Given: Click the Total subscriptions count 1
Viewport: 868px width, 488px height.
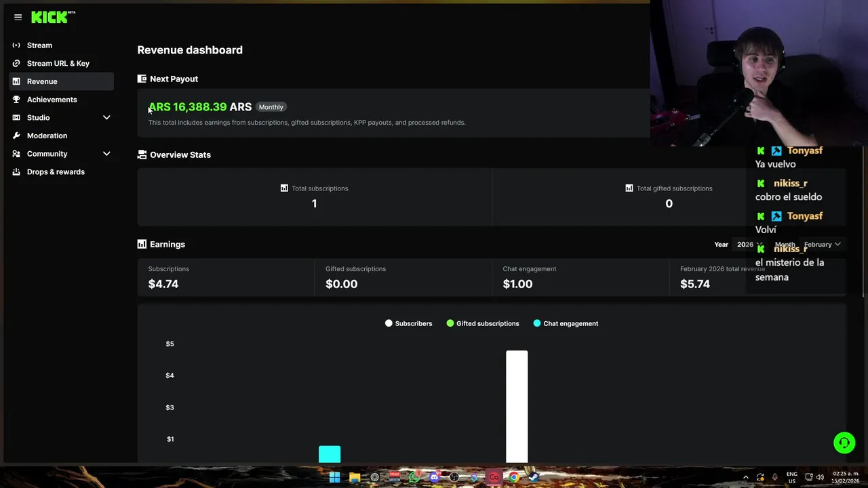Looking at the screenshot, I should coord(314,203).
